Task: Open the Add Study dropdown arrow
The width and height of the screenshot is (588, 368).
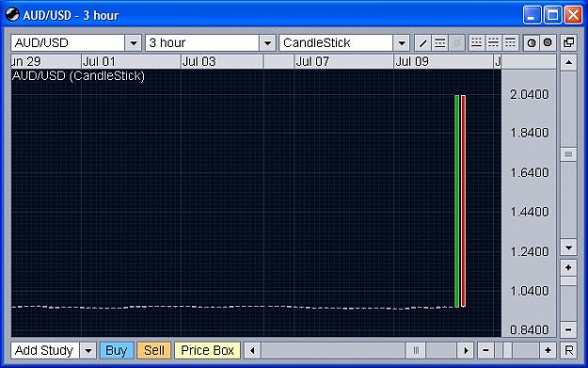Action: pyautogui.click(x=88, y=351)
